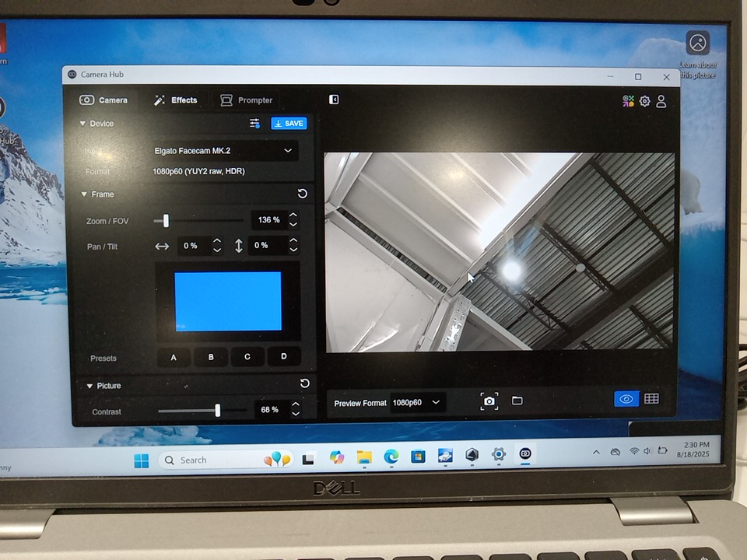747x560 pixels.
Task: Open the Wi-Fi network tray icon
Action: (633, 451)
